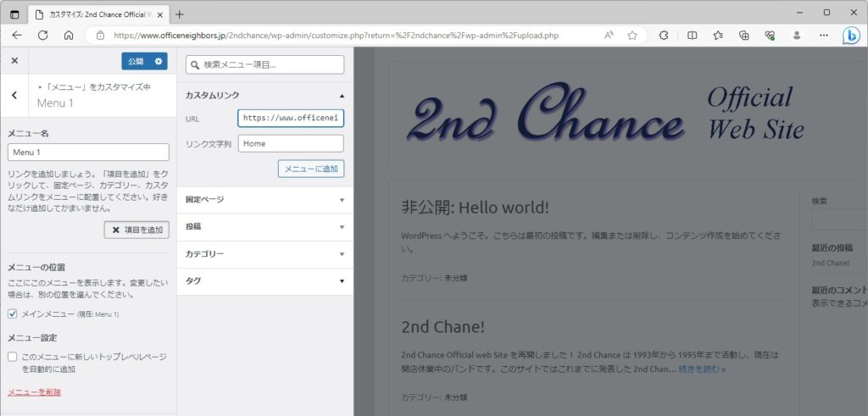The height and width of the screenshot is (416, 868).
Task: Open publish settings gear icon
Action: 159,61
